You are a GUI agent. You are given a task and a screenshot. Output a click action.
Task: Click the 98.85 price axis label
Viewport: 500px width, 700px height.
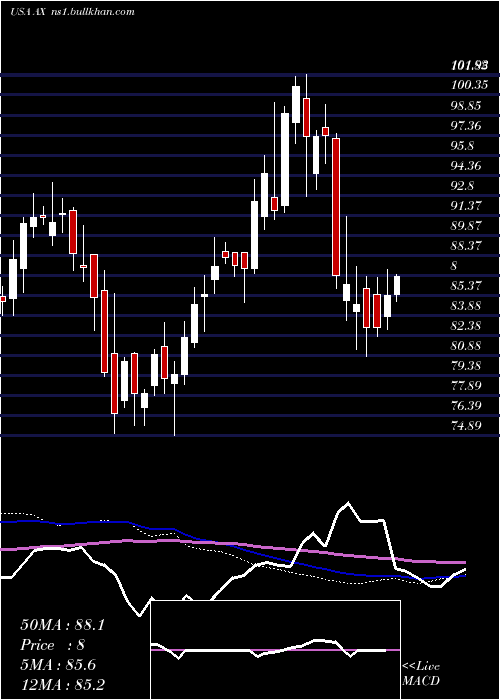tap(466, 106)
